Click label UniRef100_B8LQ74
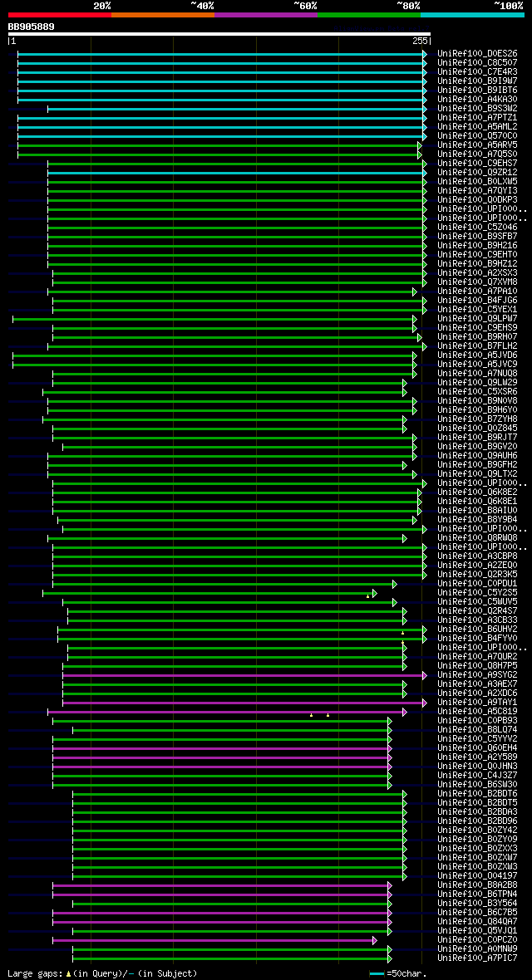 pyautogui.click(x=477, y=729)
